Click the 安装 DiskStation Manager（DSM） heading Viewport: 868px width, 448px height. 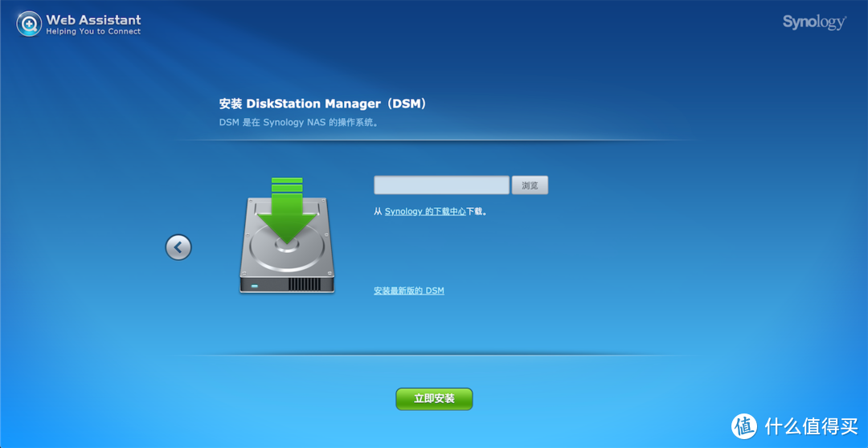[324, 104]
